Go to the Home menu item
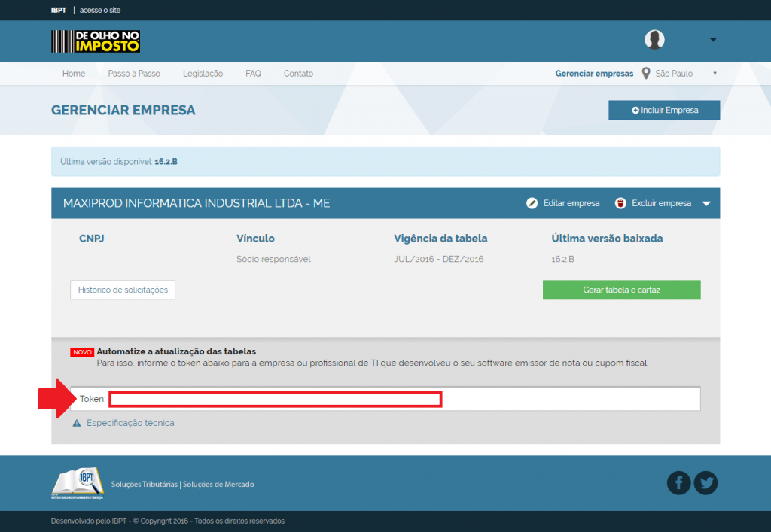This screenshot has height=532, width=771. coord(74,74)
